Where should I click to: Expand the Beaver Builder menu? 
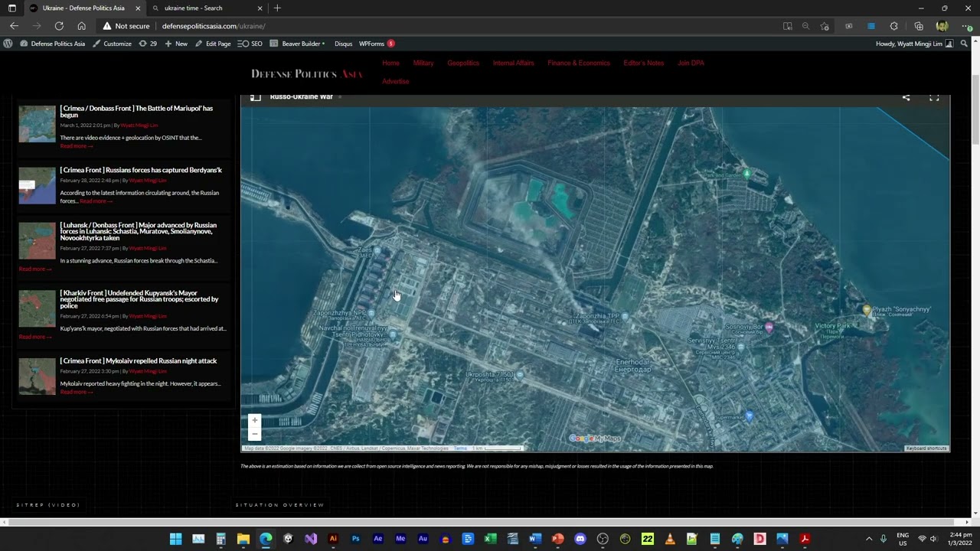pos(298,44)
